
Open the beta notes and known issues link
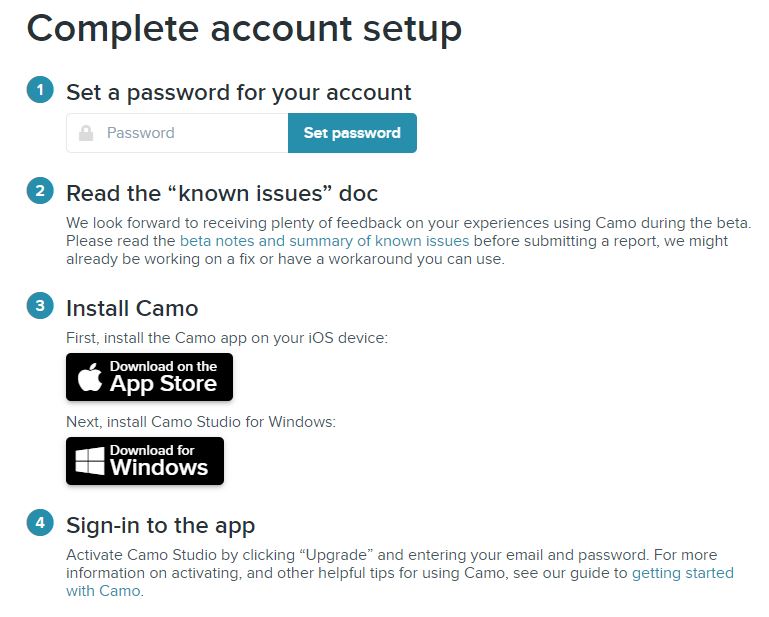point(325,241)
